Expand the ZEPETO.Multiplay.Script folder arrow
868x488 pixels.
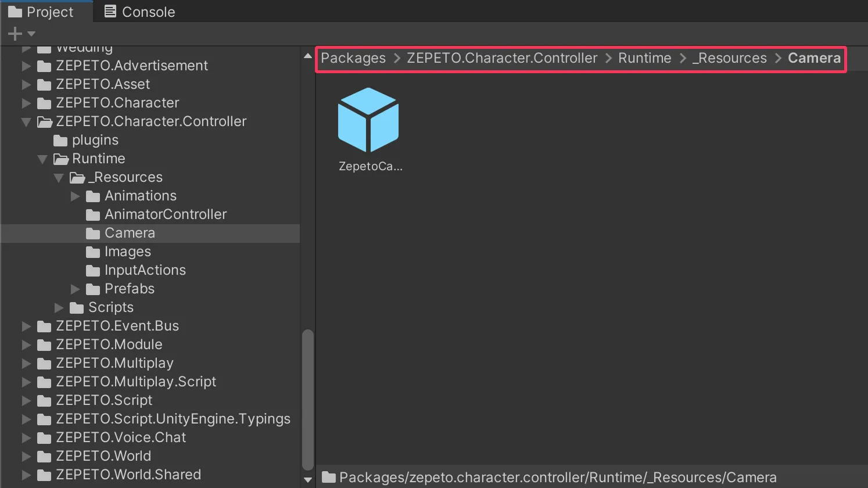point(26,382)
